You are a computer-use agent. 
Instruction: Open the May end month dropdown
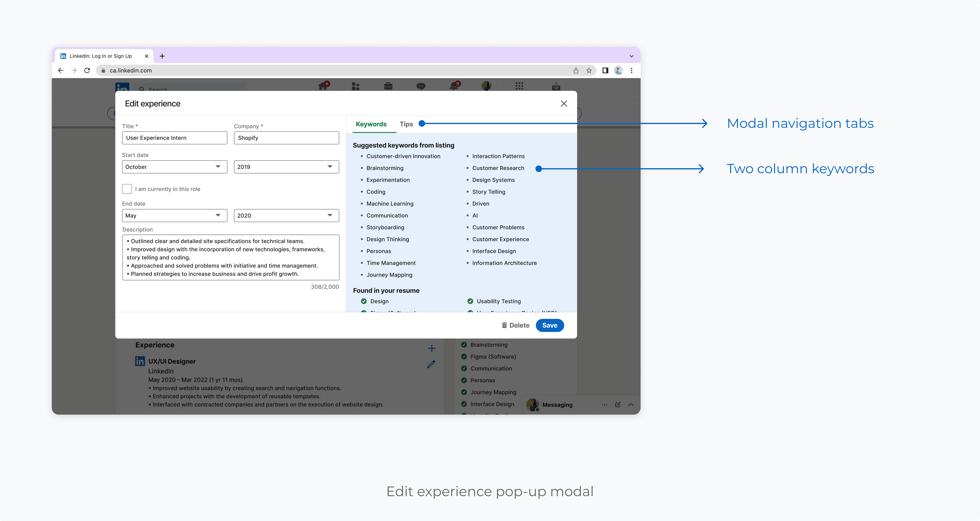point(174,215)
